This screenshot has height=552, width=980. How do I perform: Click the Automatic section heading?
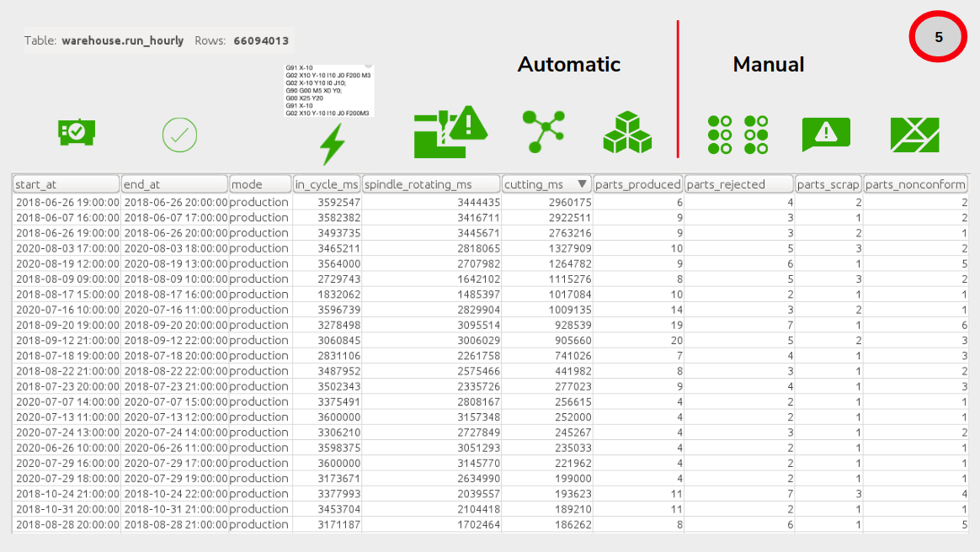[x=569, y=64]
